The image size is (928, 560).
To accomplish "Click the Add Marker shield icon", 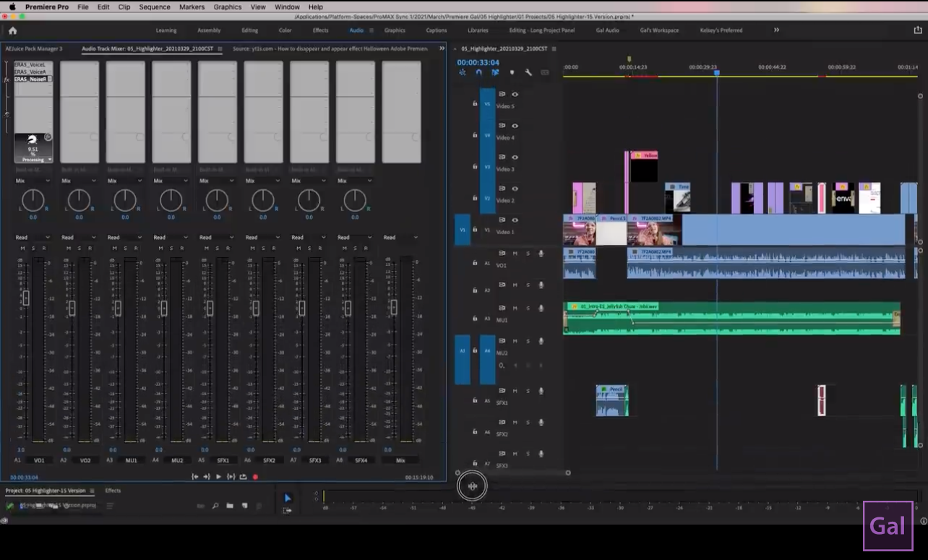I will coord(512,72).
